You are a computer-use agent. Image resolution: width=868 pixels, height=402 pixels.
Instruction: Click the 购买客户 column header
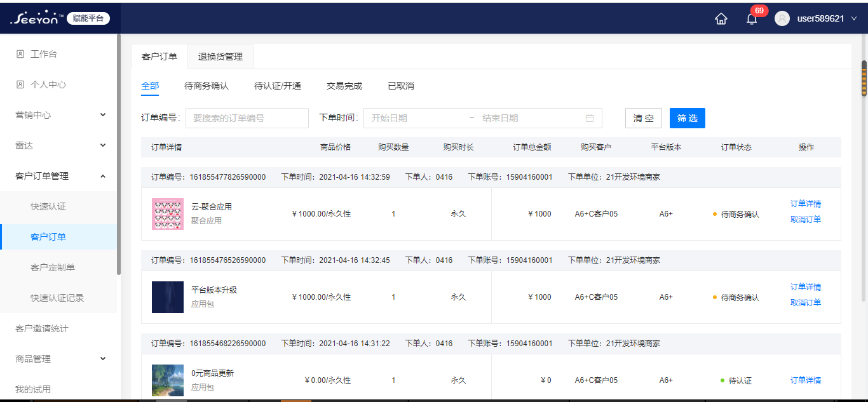(596, 147)
